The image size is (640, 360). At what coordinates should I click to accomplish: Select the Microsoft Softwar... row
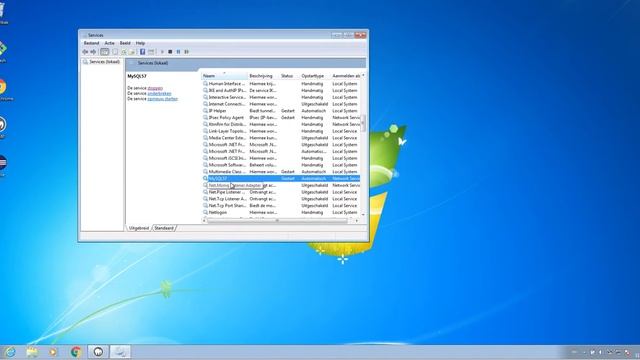pyautogui.click(x=281, y=165)
